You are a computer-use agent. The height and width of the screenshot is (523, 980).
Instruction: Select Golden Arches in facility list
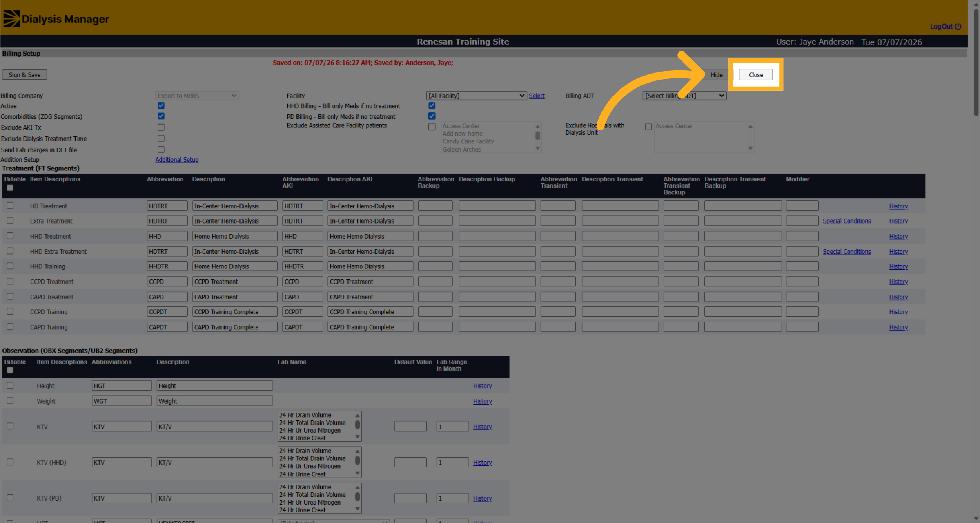(x=462, y=150)
